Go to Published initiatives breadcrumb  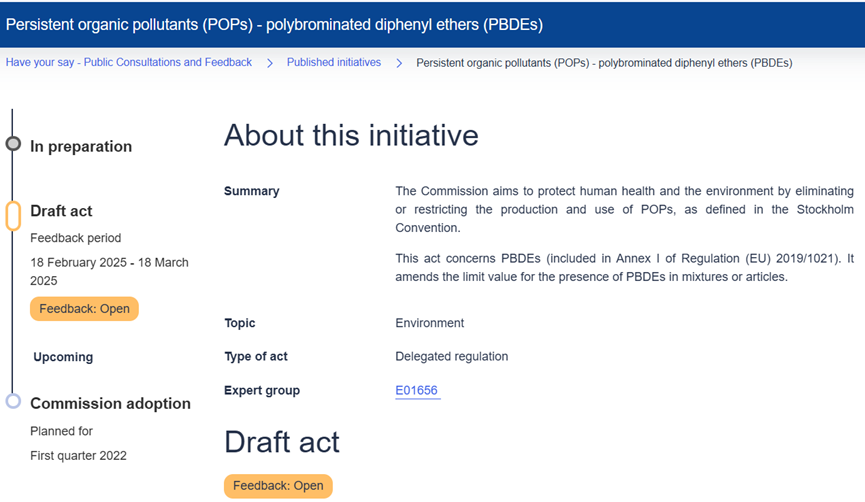334,62
